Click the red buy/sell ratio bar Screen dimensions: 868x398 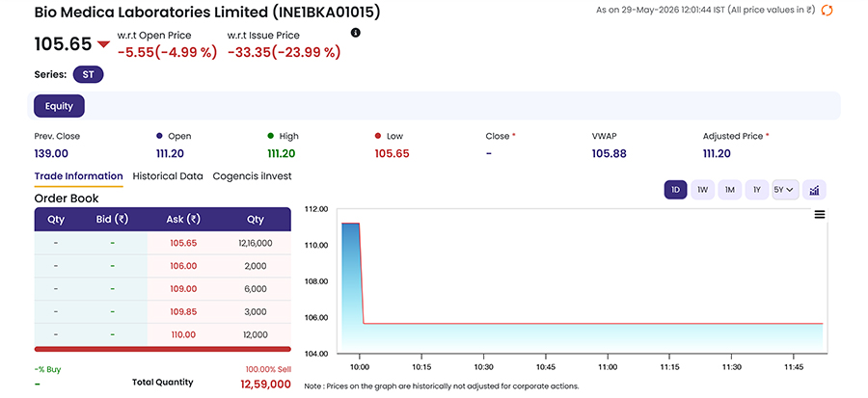[163, 350]
